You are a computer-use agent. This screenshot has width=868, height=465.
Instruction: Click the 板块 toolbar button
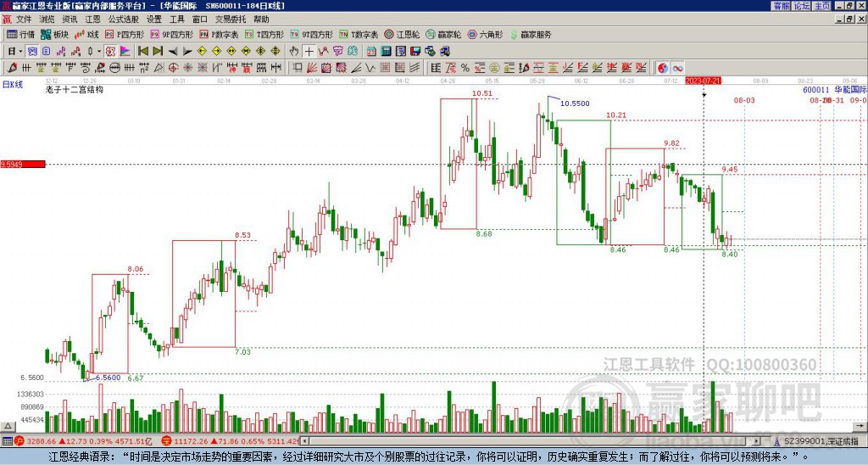(54, 34)
